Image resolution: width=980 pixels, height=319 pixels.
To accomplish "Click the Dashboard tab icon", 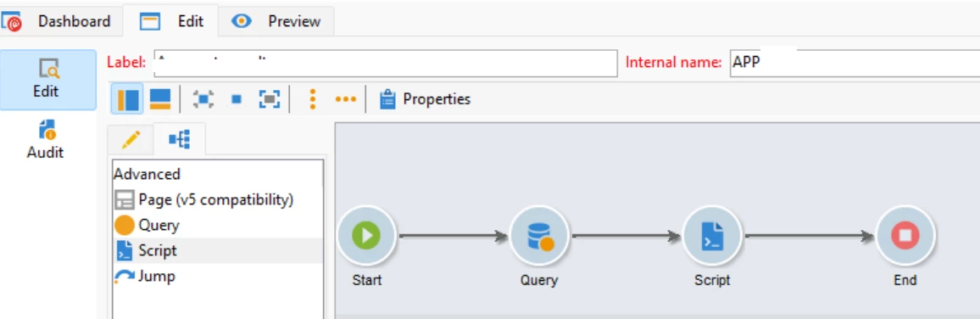I will pos(13,22).
